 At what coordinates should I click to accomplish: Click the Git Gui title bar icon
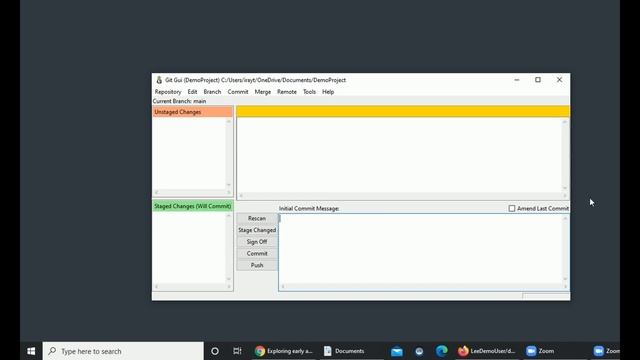(159, 80)
